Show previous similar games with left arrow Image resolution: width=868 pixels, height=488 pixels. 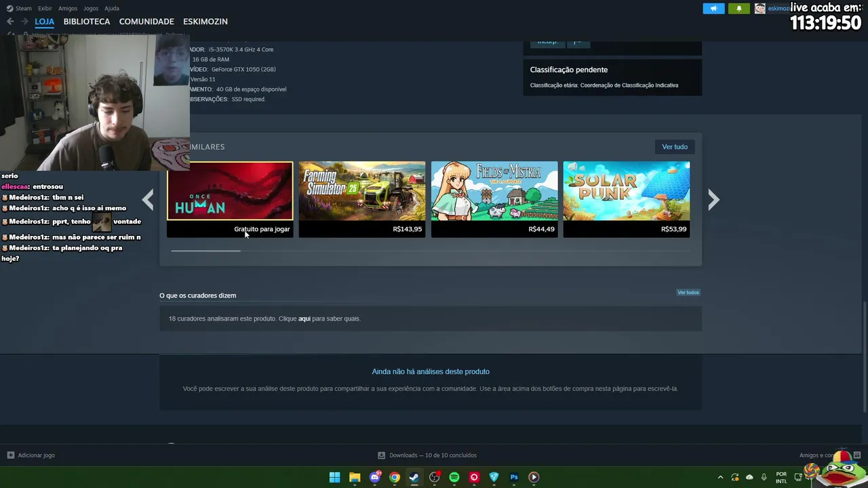coord(148,199)
